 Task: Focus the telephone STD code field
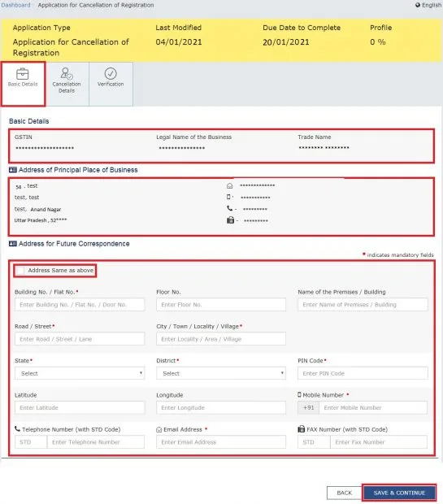pos(31,442)
